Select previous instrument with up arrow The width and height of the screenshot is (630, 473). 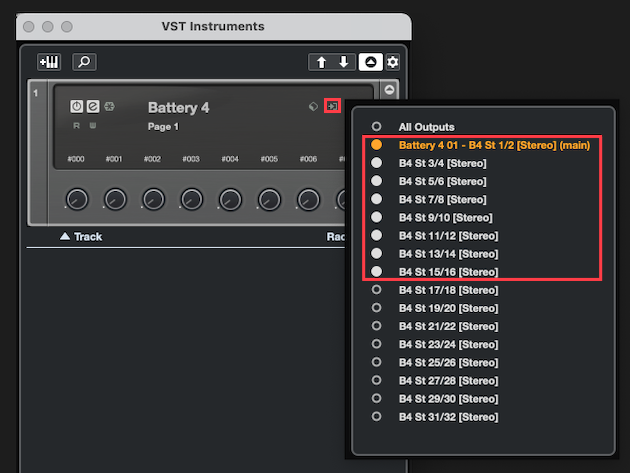coord(321,62)
